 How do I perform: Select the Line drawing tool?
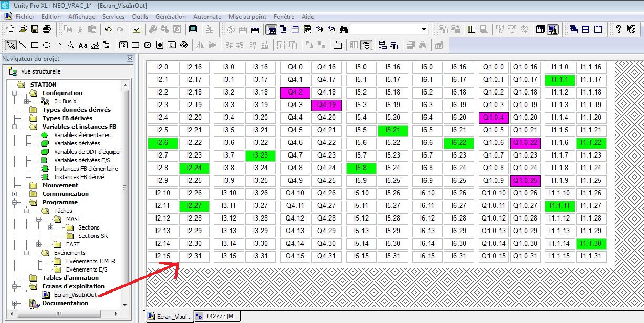(x=23, y=45)
